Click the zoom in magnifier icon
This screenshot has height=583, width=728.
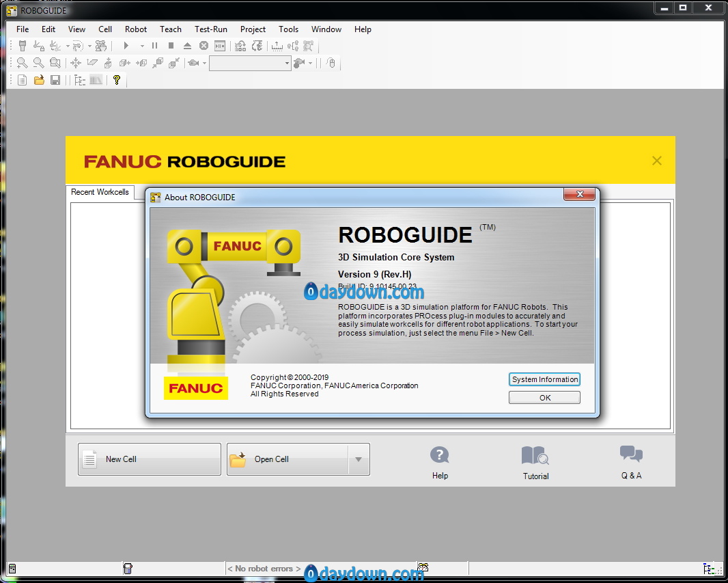coord(22,63)
